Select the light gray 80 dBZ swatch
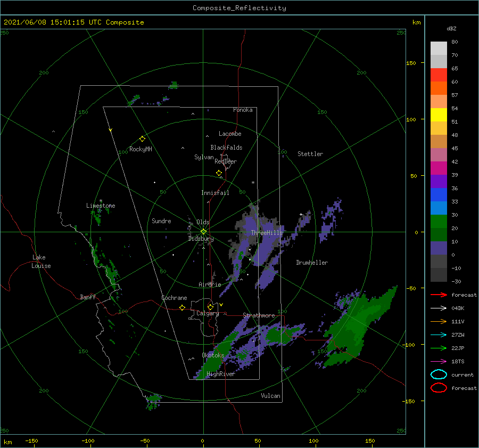 coord(439,48)
